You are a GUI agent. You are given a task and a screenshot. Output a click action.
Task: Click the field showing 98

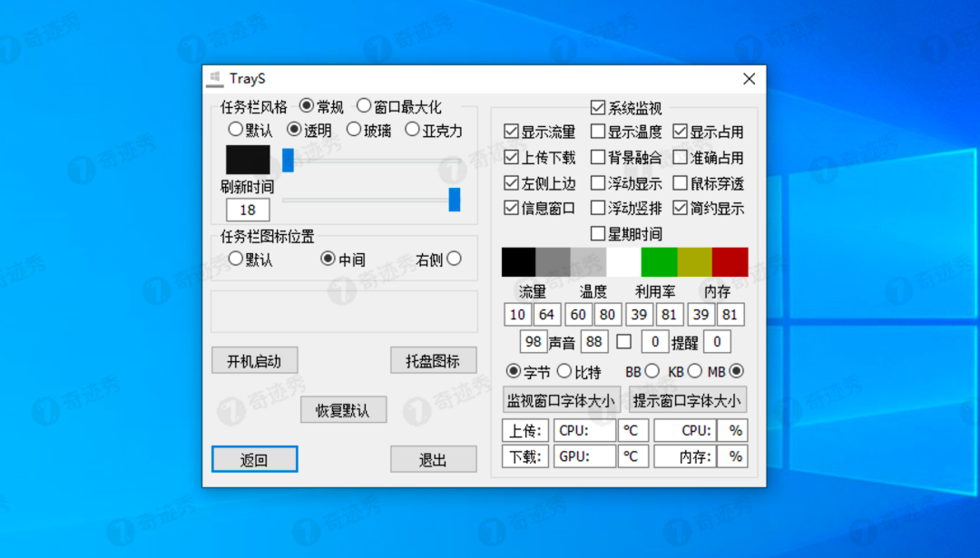point(534,341)
